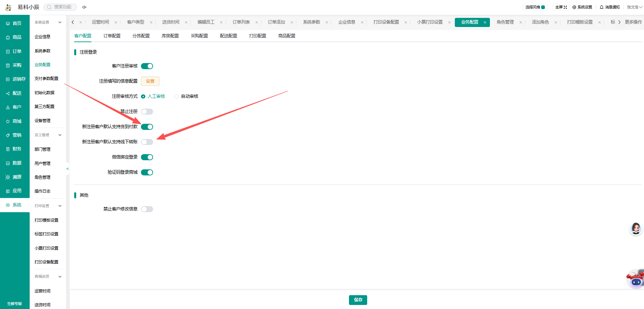Open 用户管理 in the submenu
Viewport: 644px width, 309px height.
click(42, 164)
